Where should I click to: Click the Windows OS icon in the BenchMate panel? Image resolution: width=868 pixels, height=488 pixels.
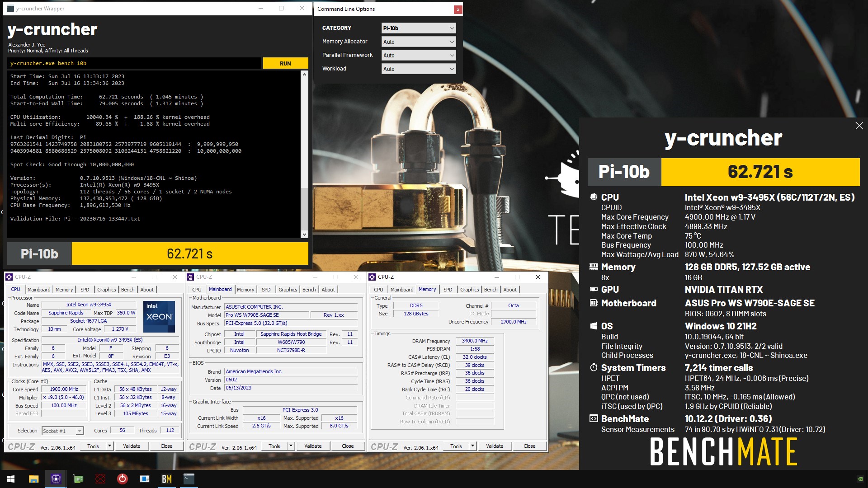[x=594, y=326]
